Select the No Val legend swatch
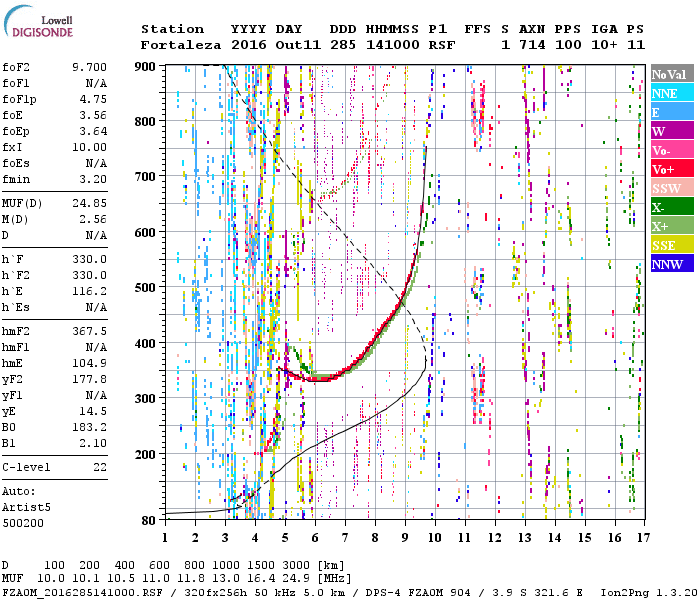 672,74
